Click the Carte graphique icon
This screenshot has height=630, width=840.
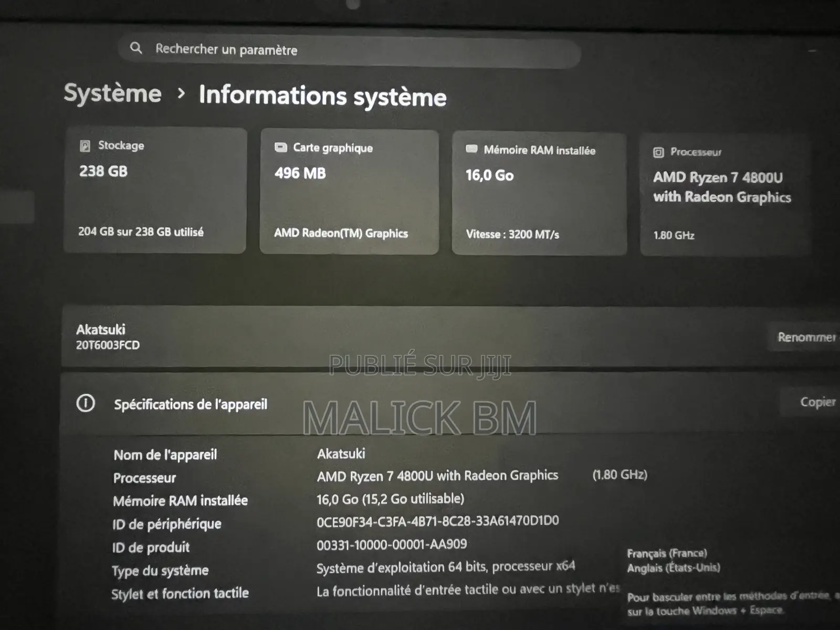click(x=281, y=147)
